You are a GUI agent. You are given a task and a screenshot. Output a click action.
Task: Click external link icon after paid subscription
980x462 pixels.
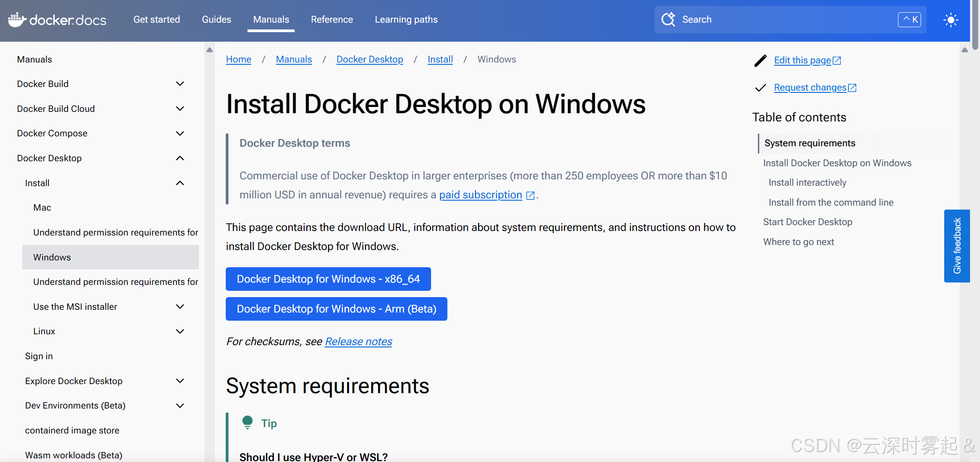[x=530, y=195]
